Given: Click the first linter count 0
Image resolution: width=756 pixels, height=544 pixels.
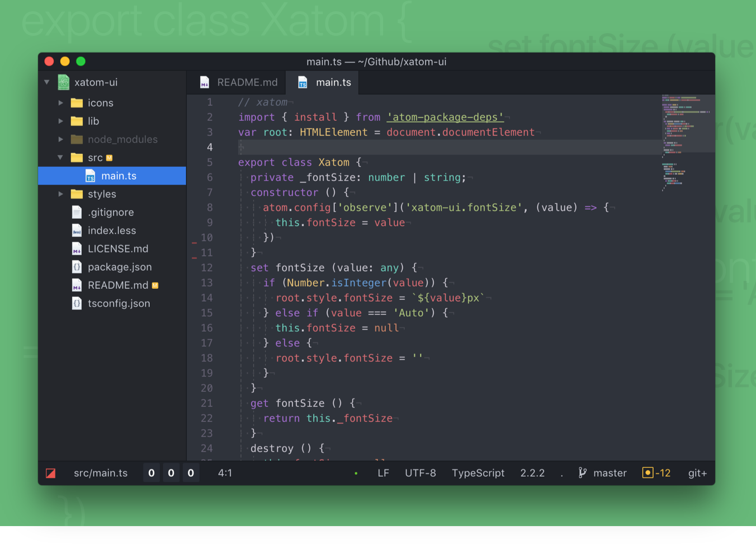Looking at the screenshot, I should tap(152, 473).
